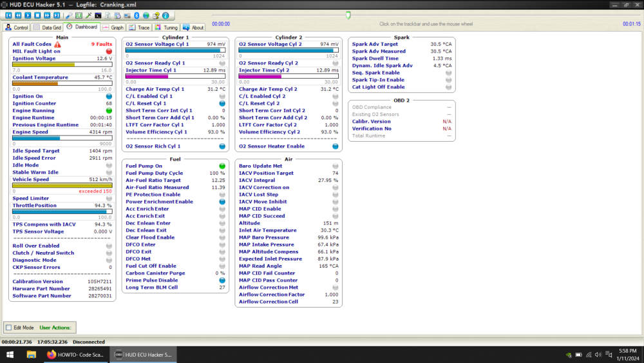Click the playback trackbar thumb
This screenshot has height=363, width=644.
[348, 15]
